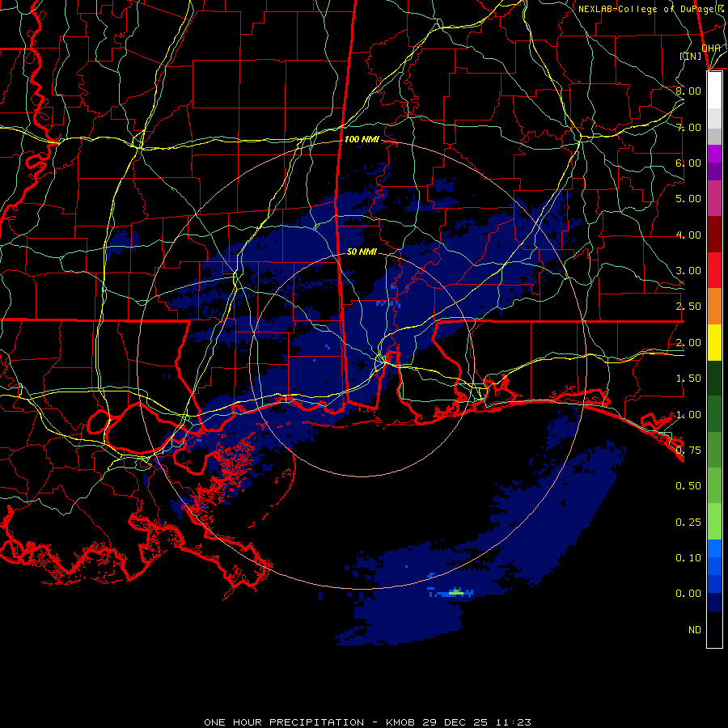Click the 5.00 legend value

(x=688, y=199)
